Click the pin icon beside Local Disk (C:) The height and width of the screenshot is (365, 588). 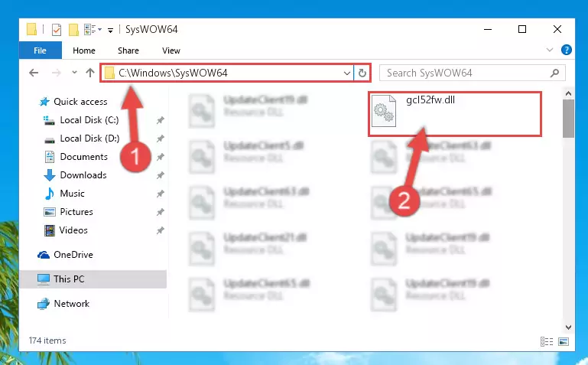pyautogui.click(x=161, y=120)
